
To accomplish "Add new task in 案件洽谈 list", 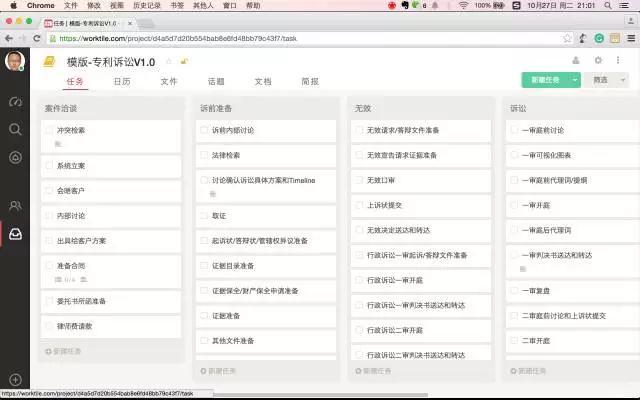I will coord(63,351).
